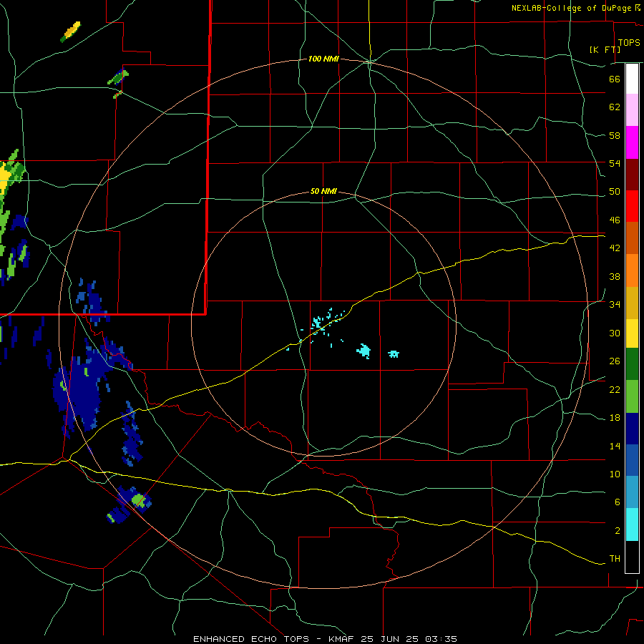
Task: Pick the magenta color in the legend
Action: 632,142
